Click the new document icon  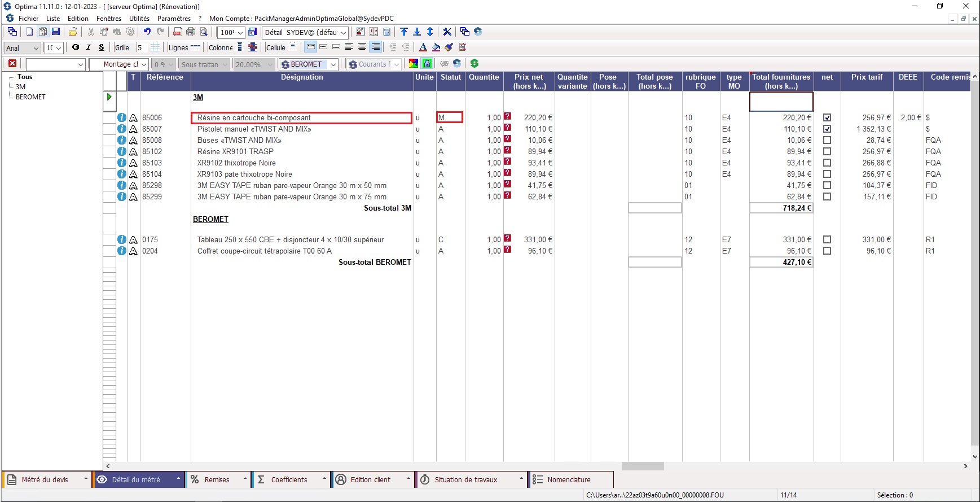(29, 32)
